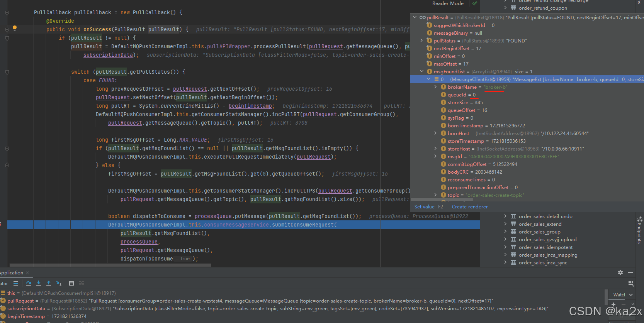Open debug panel settings gear
Viewport: 644px width, 323px height.
coord(620,272)
